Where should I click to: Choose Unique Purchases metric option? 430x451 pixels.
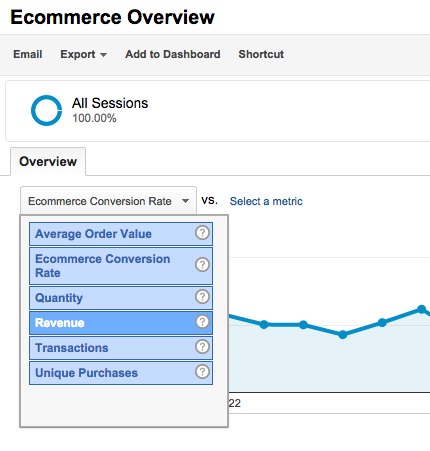(x=121, y=373)
